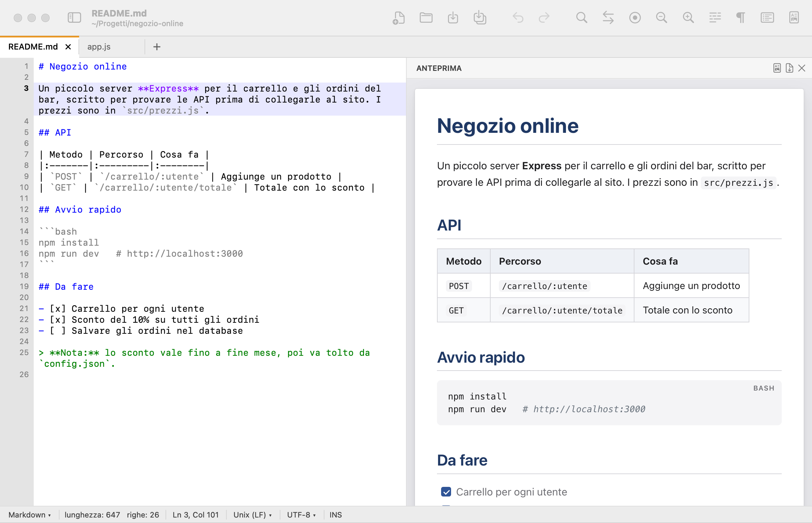Close the Anteprima preview panel
The image size is (812, 523).
802,68
